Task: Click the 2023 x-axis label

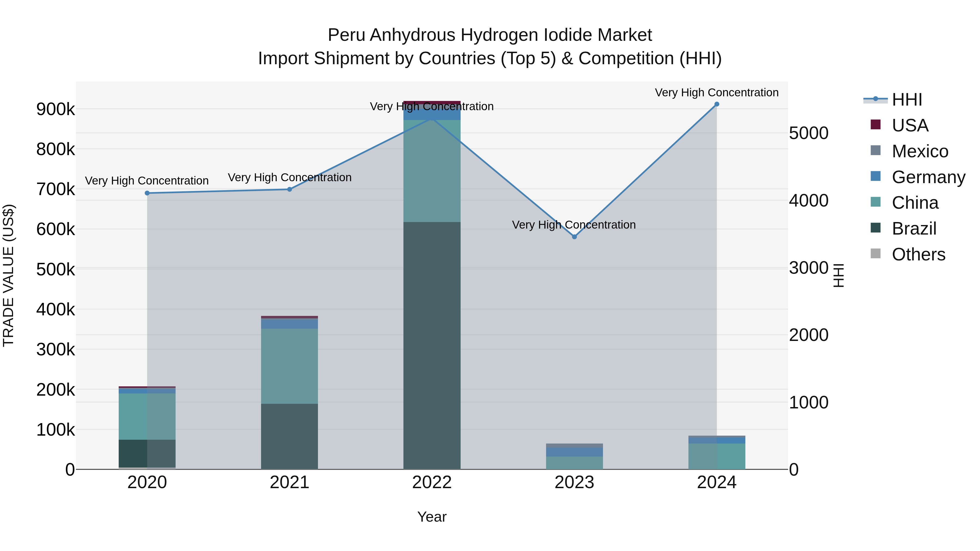Action: click(574, 482)
